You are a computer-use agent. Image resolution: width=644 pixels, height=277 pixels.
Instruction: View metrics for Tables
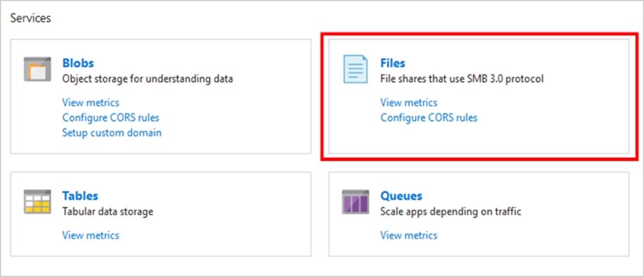(91, 235)
